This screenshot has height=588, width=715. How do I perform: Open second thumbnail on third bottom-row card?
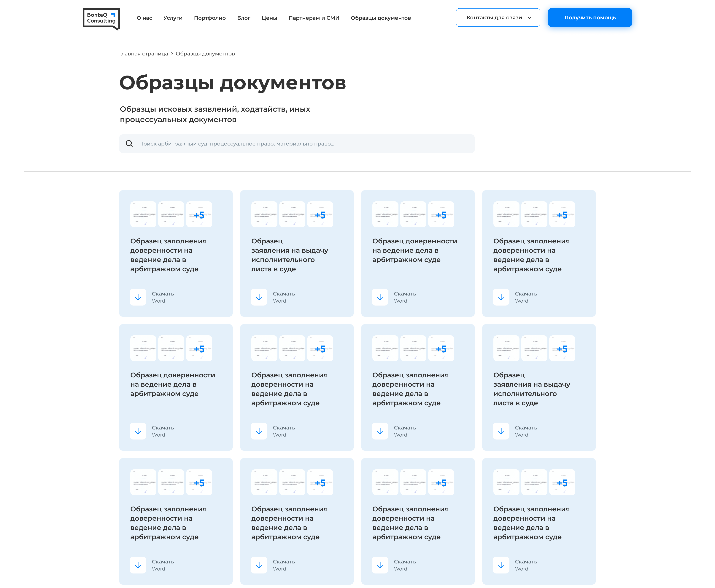(413, 482)
